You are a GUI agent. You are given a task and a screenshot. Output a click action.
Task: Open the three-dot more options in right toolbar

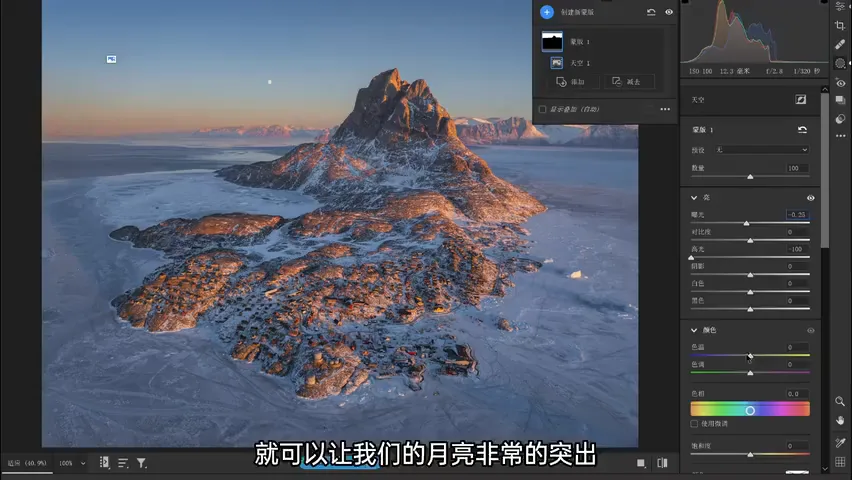pos(840,136)
